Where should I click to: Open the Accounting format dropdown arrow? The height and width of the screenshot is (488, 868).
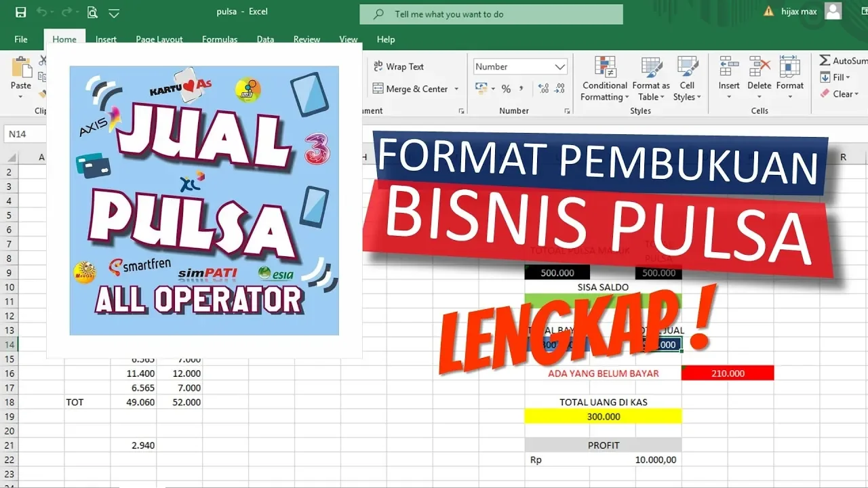pos(493,89)
